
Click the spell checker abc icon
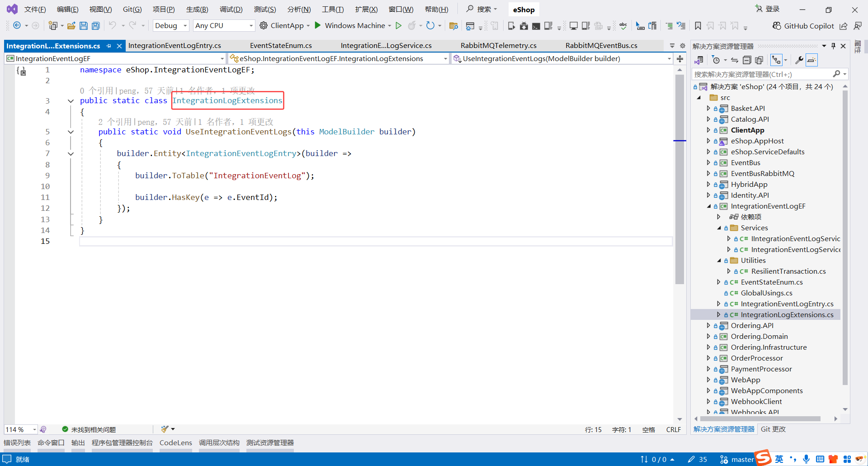[x=623, y=26]
